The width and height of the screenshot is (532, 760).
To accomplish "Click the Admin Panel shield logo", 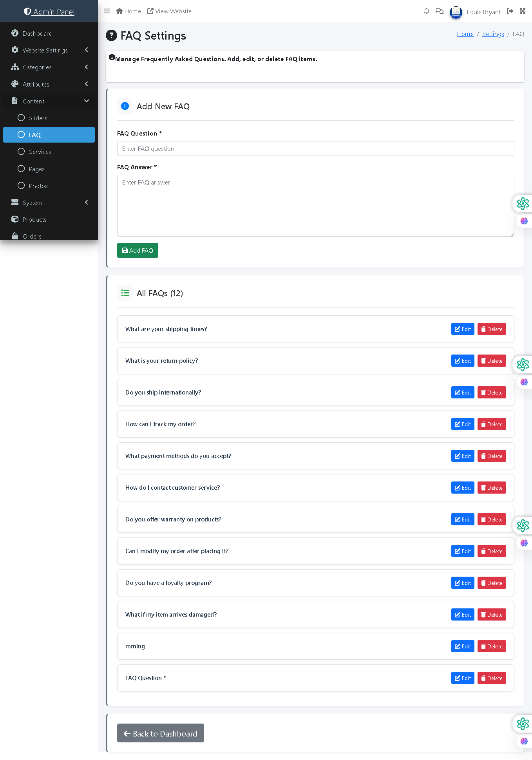I will [x=27, y=11].
